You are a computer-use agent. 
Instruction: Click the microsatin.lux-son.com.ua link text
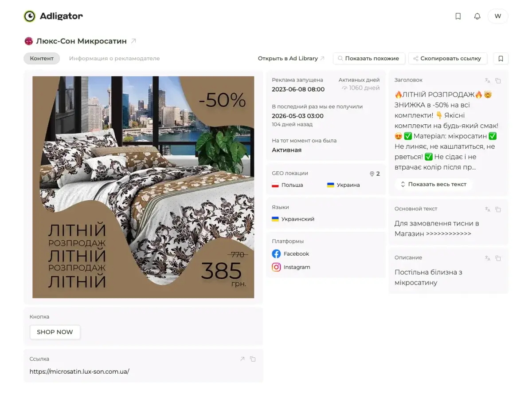tap(79, 371)
